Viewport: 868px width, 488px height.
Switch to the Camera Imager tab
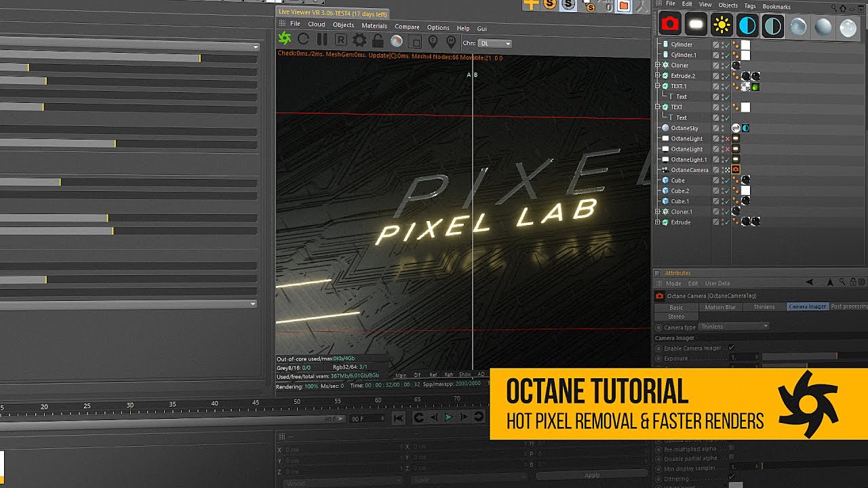[x=808, y=306]
